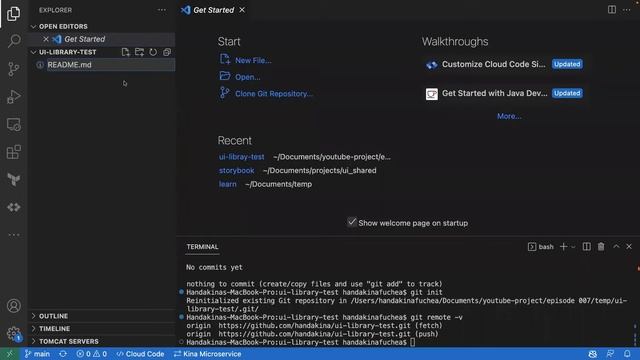Image resolution: width=640 pixels, height=360 pixels.
Task: Open errors and warnings count in status bar
Action: pos(91,354)
